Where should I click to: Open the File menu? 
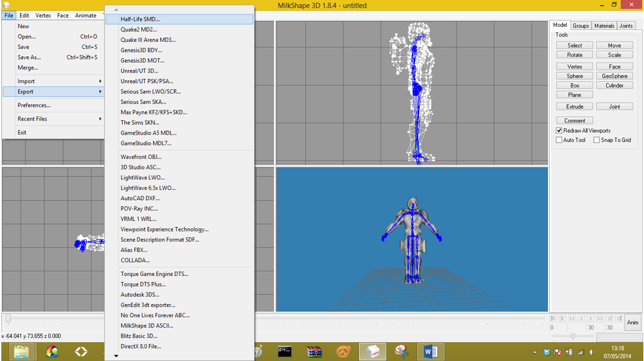coord(8,15)
